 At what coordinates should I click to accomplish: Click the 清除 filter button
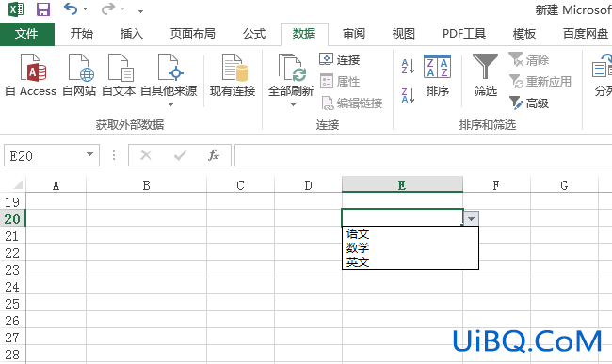[x=529, y=59]
